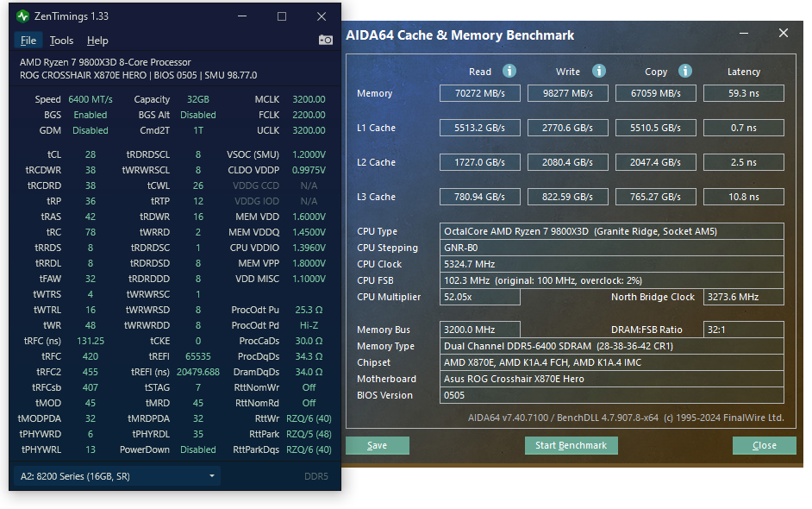Click the Save button in AIDA64

click(377, 445)
